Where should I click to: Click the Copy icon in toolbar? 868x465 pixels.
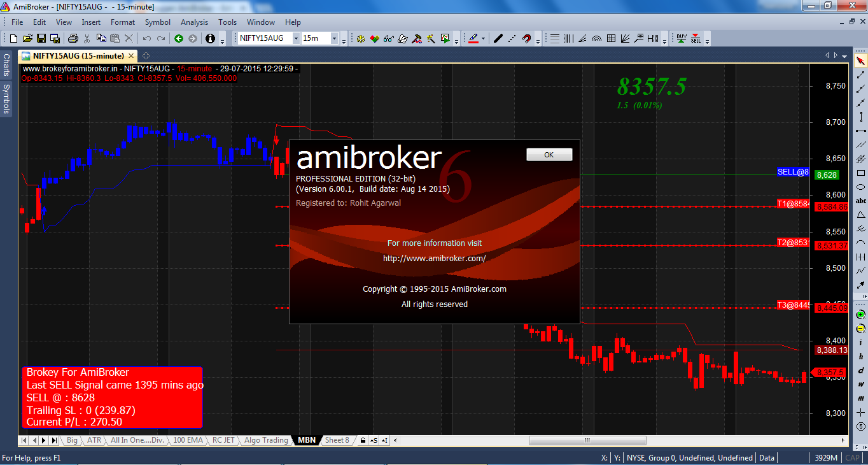pyautogui.click(x=101, y=39)
